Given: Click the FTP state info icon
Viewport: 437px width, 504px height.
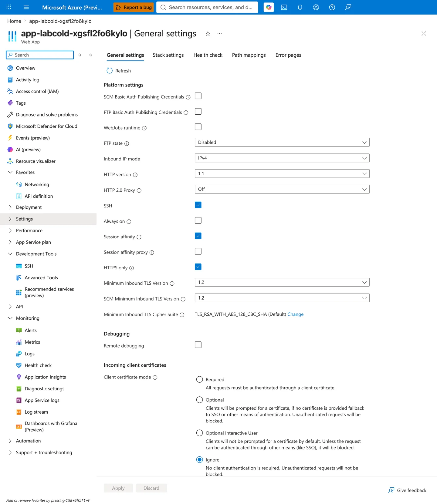Looking at the screenshot, I should pos(127,143).
